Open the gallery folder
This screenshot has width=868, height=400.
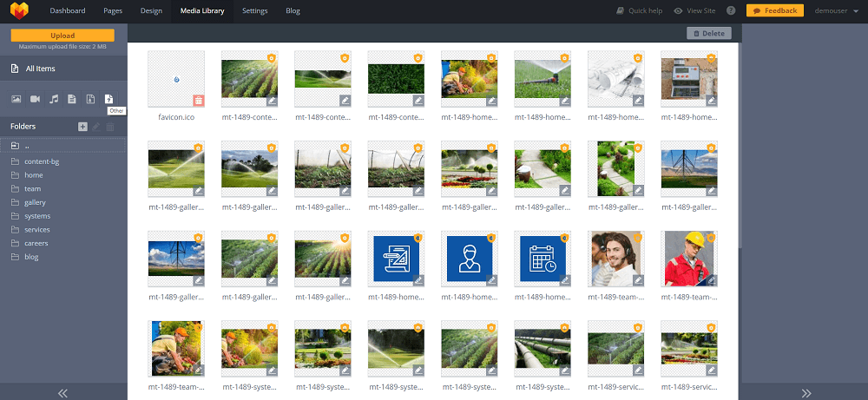click(x=35, y=202)
